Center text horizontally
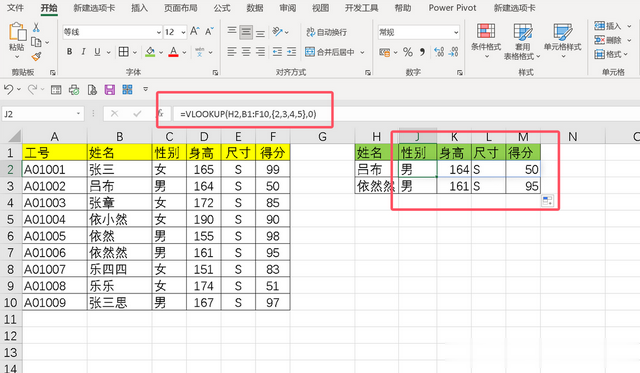 click(x=246, y=52)
